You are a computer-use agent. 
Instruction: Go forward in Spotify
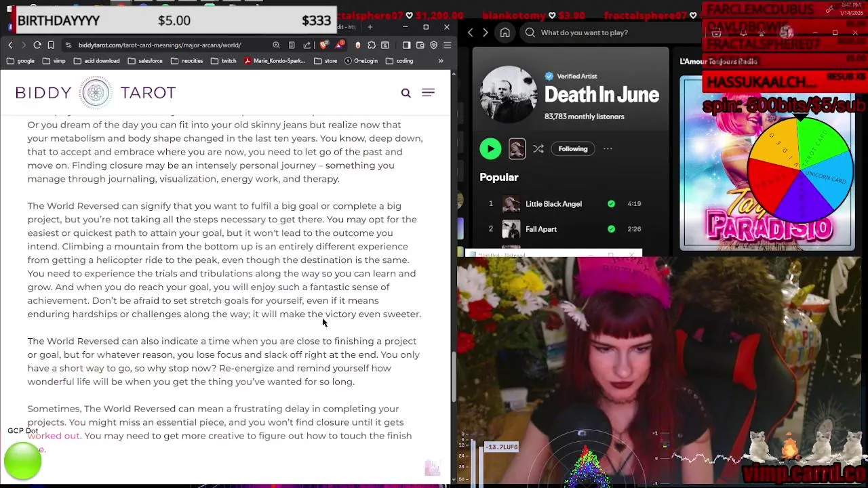point(485,33)
